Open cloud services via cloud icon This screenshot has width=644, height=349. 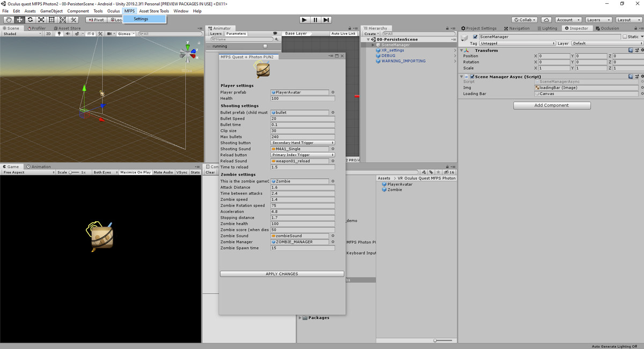click(545, 20)
